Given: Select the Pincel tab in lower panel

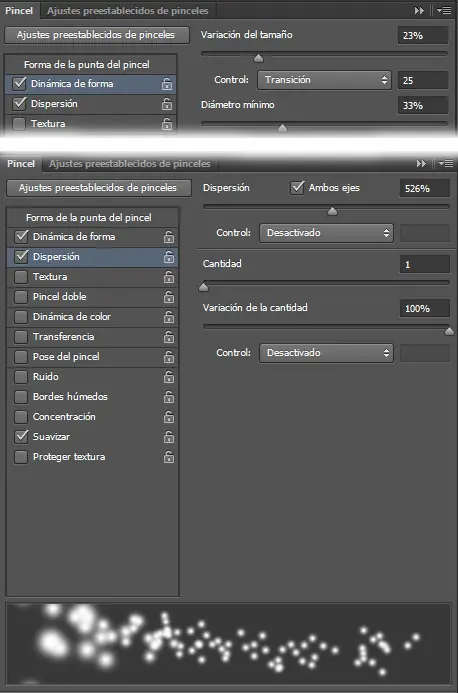Looking at the screenshot, I should 21,164.
